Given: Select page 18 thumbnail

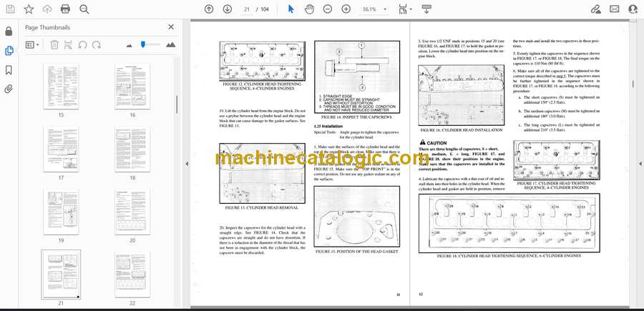Looking at the screenshot, I should click(132, 149).
